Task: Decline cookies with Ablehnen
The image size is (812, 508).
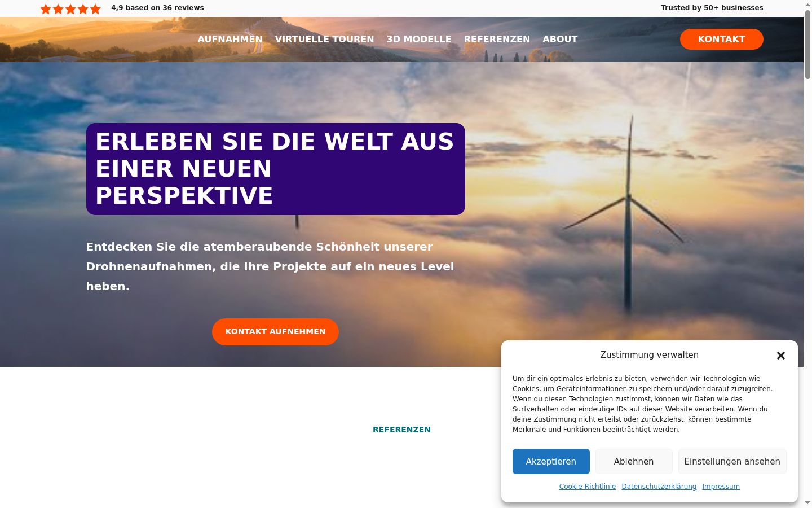Action: (634, 461)
